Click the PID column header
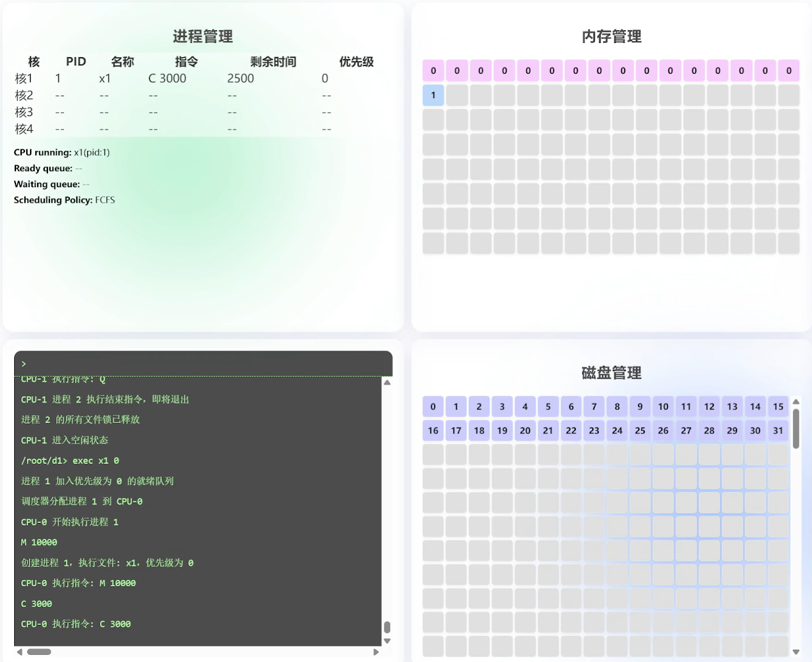The width and height of the screenshot is (812, 662). pyautogui.click(x=76, y=62)
